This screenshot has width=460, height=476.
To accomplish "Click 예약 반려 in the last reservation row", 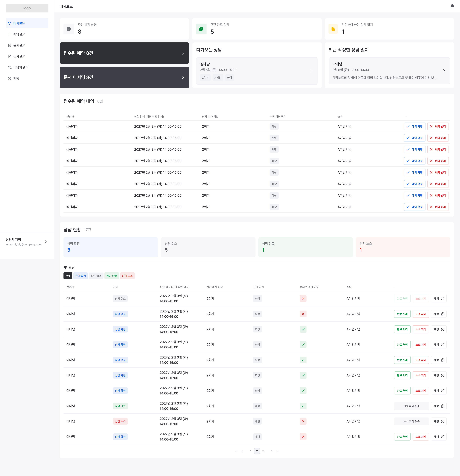I will pos(438,207).
